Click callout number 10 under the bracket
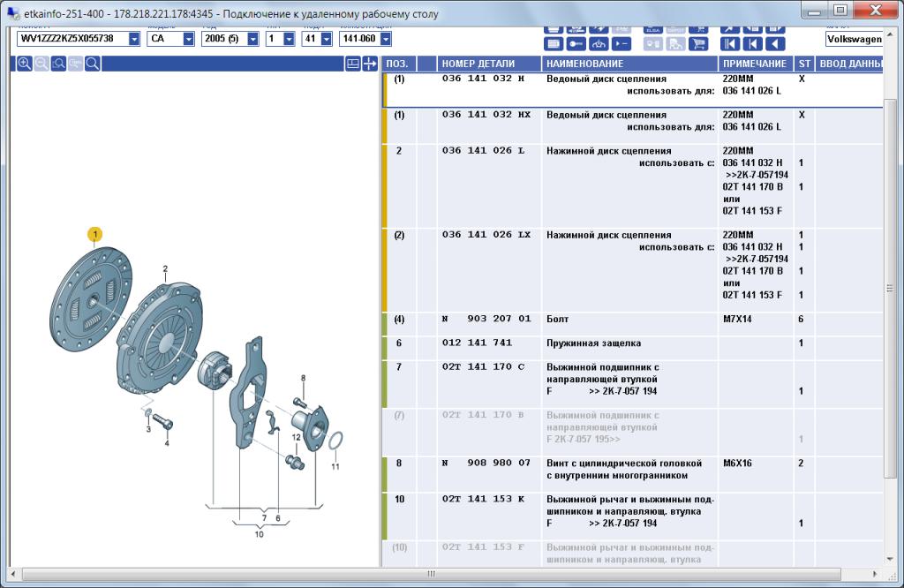This screenshot has width=904, height=588. coord(260,534)
